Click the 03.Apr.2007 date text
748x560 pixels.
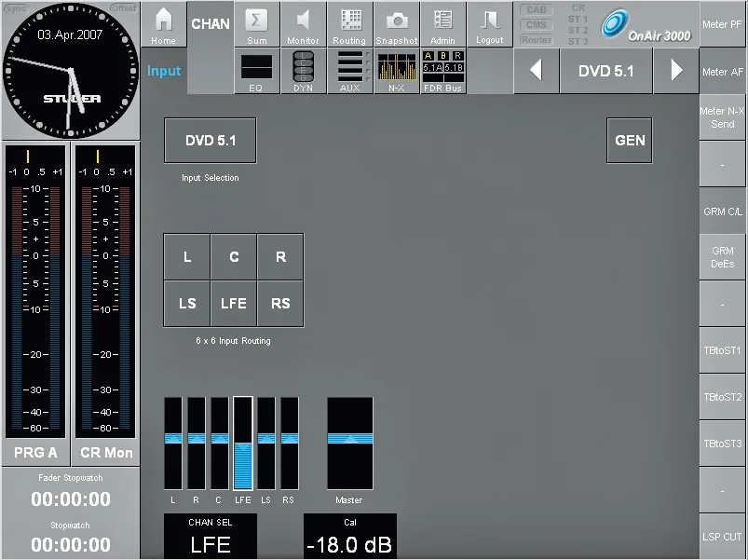(x=70, y=34)
